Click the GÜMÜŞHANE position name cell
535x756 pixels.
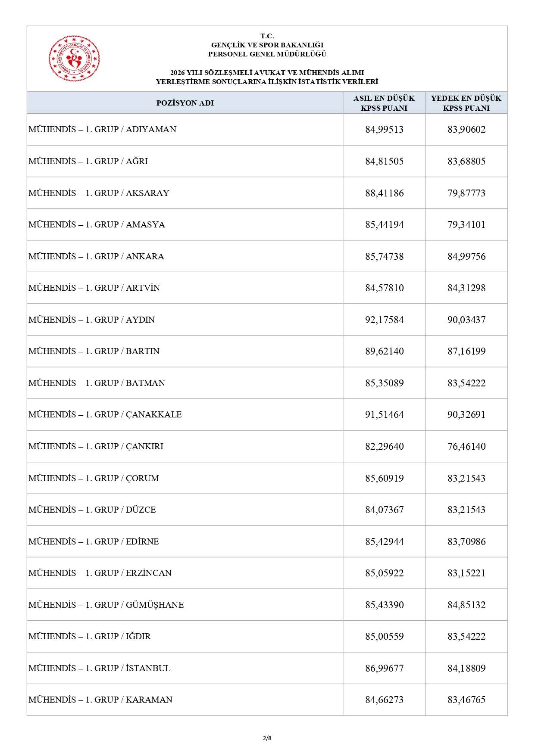point(185,605)
